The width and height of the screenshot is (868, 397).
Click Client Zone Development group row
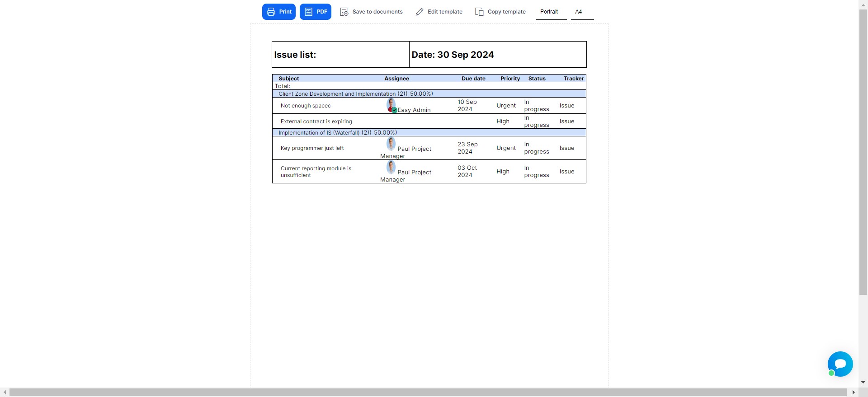pos(355,94)
